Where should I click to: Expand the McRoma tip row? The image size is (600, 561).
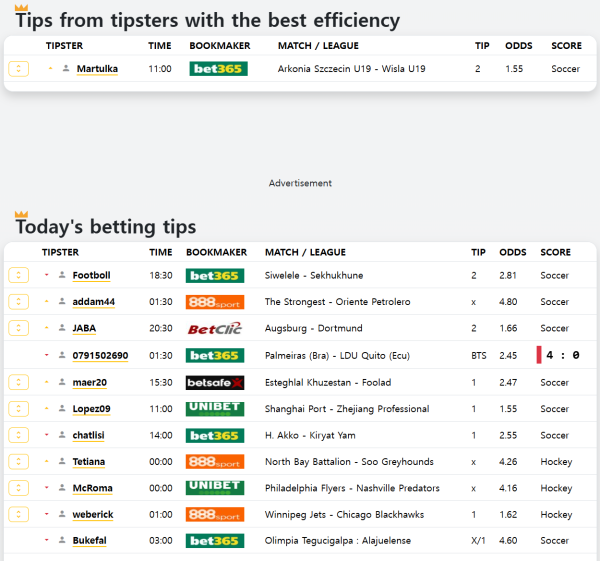coord(18,488)
